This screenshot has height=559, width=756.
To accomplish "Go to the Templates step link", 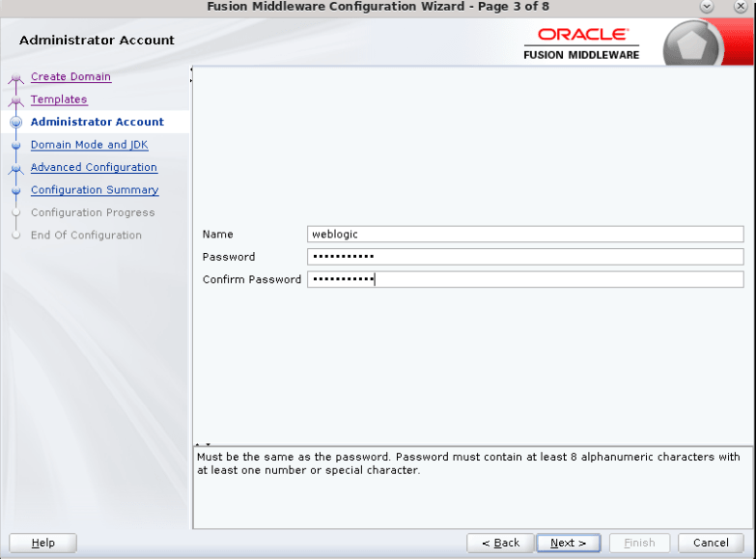I will [x=59, y=99].
